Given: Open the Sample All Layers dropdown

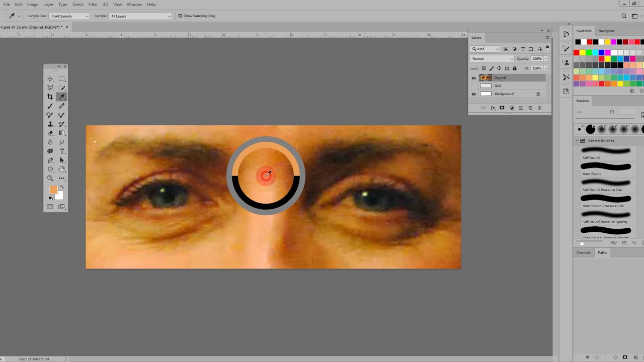Looking at the screenshot, I should click(x=140, y=16).
